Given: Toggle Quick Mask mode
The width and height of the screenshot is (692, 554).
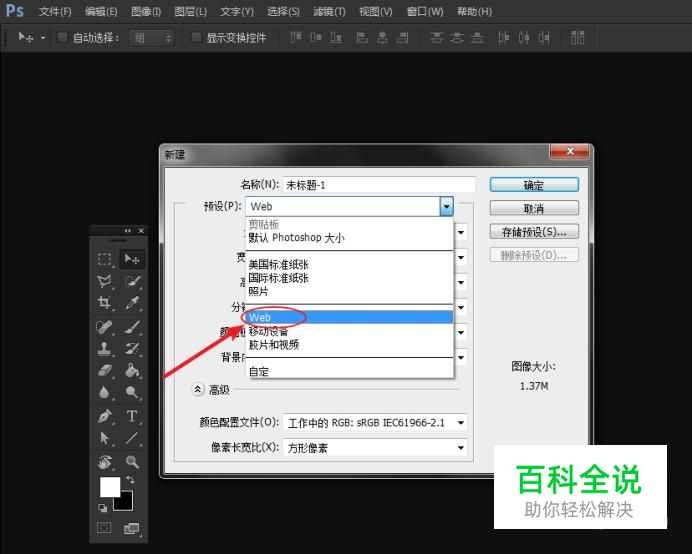Looking at the screenshot, I should click(x=104, y=528).
